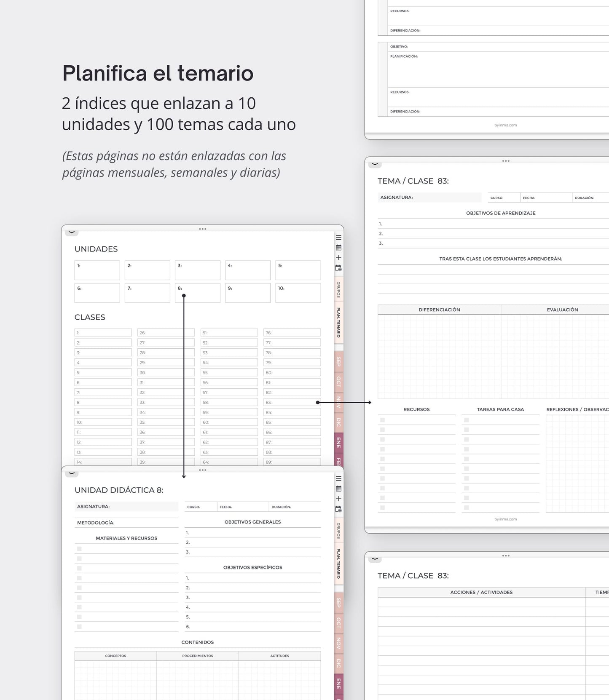Open PLAN. TEMARIO tab on Unidad Didáctica 8 page

(338, 564)
